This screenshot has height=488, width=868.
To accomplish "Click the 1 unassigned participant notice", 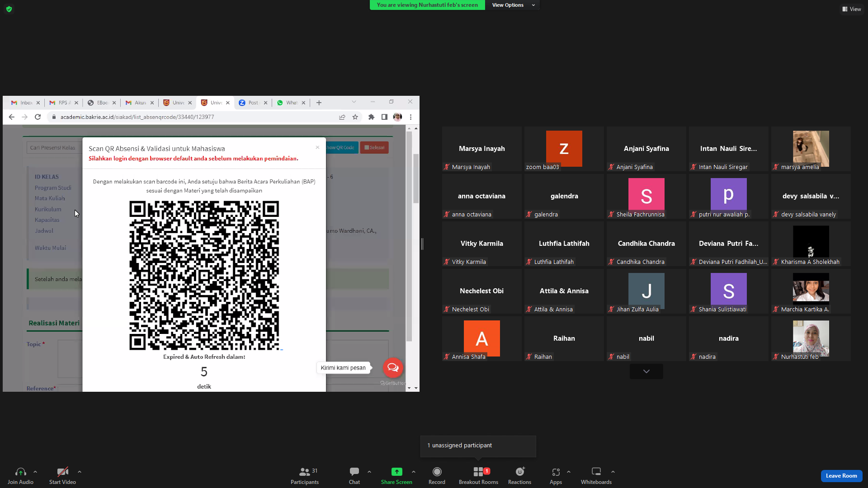I will coord(478,446).
